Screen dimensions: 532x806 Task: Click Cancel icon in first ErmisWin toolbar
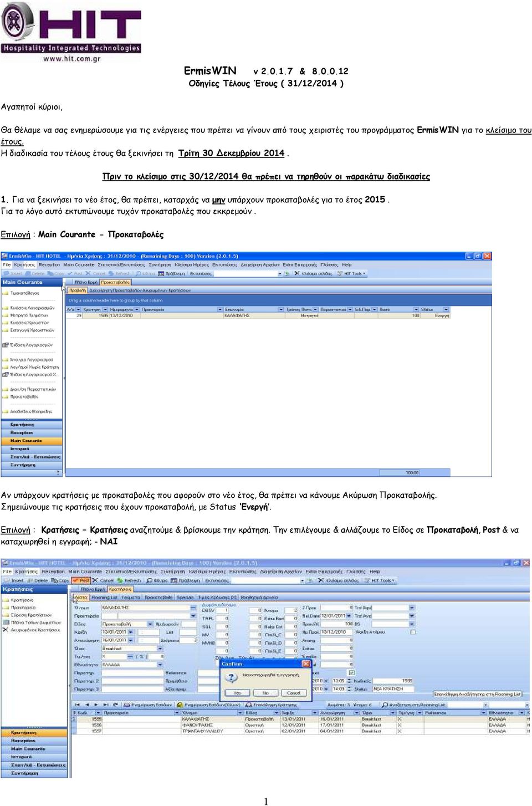click(95, 273)
